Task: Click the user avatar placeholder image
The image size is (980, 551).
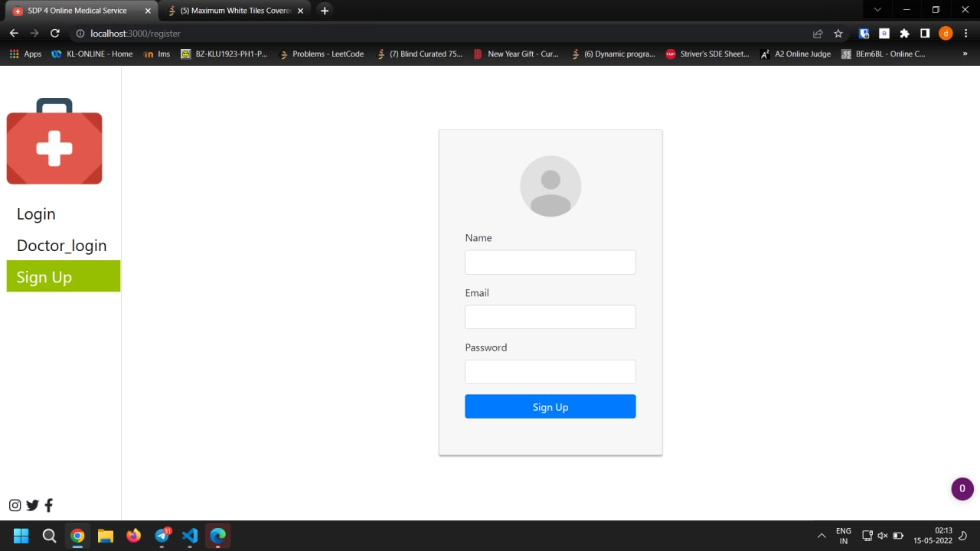Action: (x=550, y=186)
